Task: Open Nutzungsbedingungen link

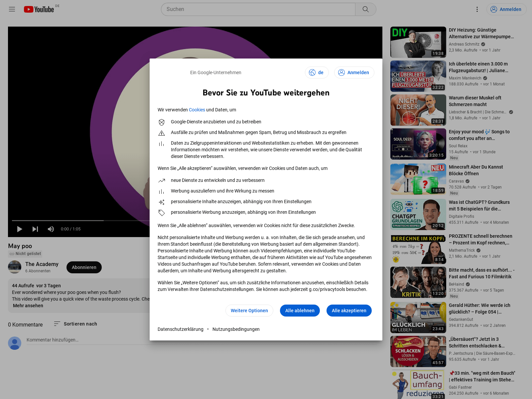Action: click(x=236, y=329)
